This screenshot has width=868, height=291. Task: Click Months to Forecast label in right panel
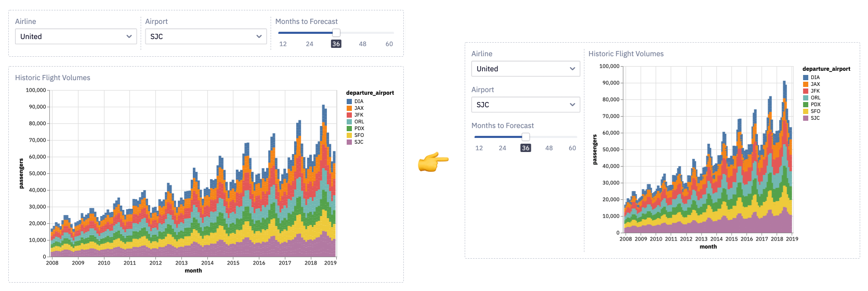click(x=503, y=125)
